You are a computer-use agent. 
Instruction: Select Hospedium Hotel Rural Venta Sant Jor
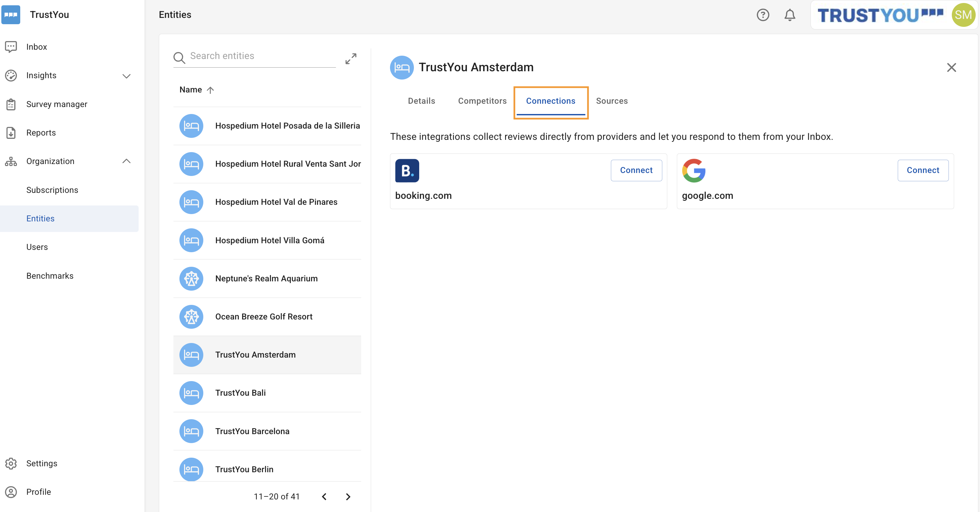pos(267,164)
